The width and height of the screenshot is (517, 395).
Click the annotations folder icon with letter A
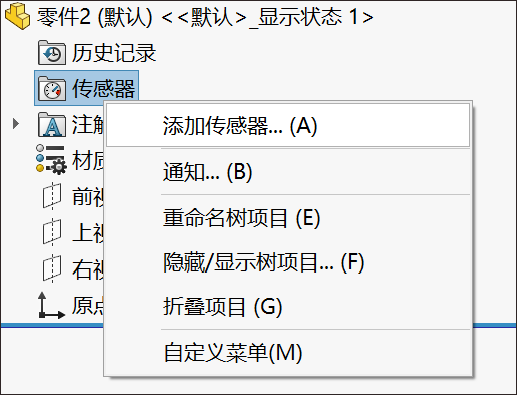click(x=52, y=125)
